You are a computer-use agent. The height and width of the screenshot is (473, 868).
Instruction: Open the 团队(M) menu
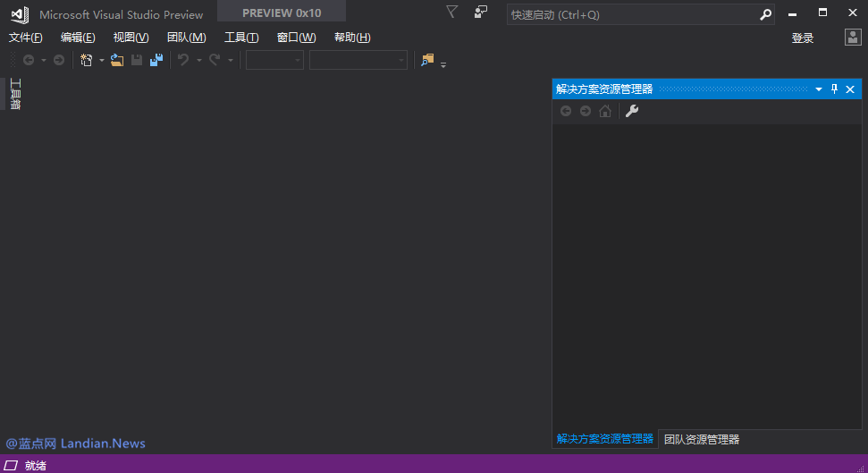[x=187, y=38]
